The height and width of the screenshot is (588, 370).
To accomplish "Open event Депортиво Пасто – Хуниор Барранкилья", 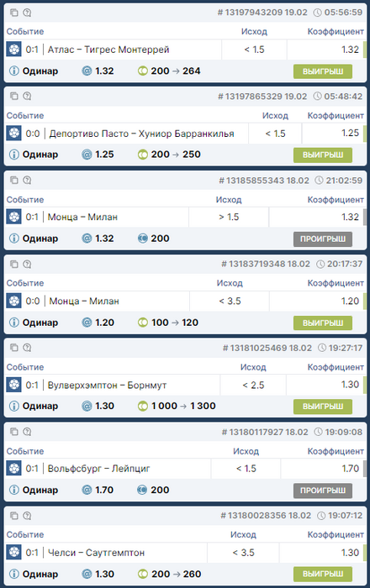I will point(141,134).
